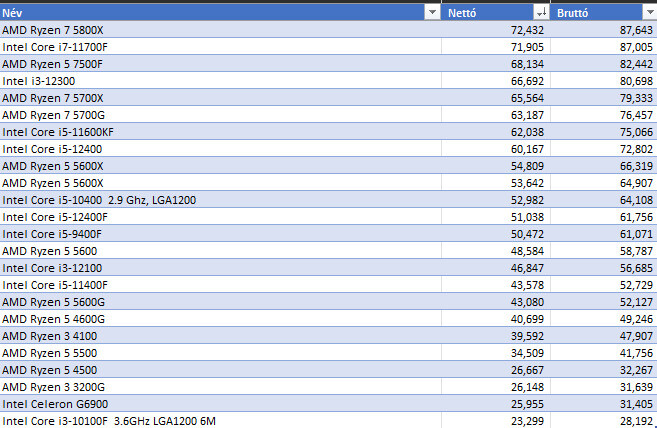Click the Nettó value 65,564
657x428 pixels.
[x=527, y=98]
